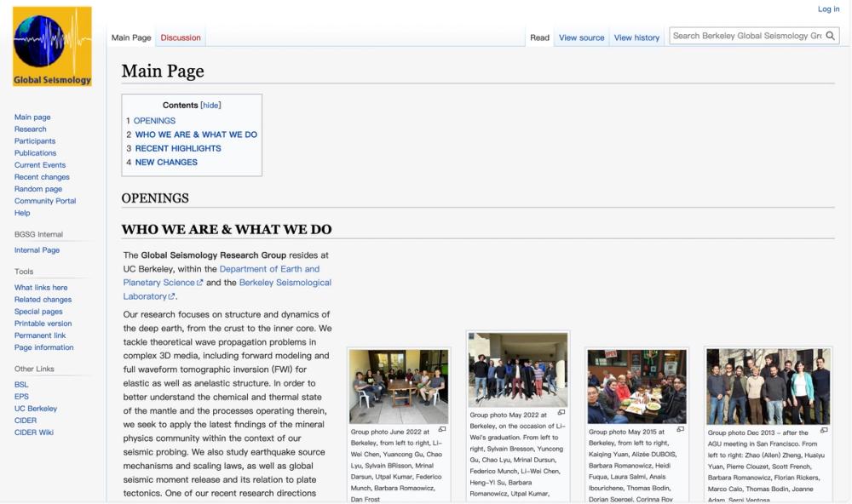This screenshot has height=504, width=852.
Task: Go to a Random page
Action: (x=38, y=188)
